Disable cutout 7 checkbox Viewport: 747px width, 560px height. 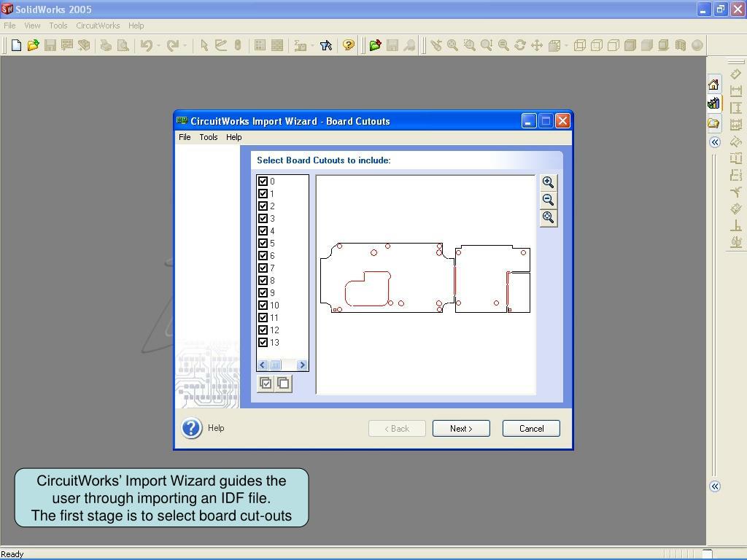click(x=263, y=268)
